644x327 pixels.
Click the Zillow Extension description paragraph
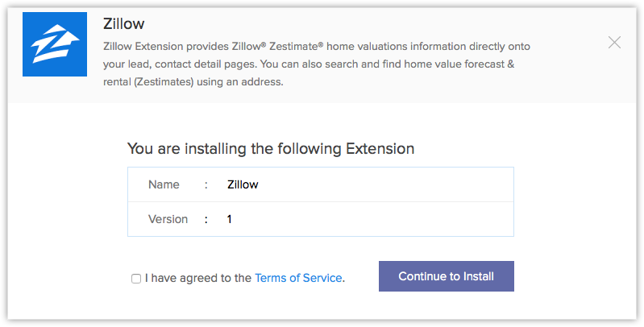(317, 64)
